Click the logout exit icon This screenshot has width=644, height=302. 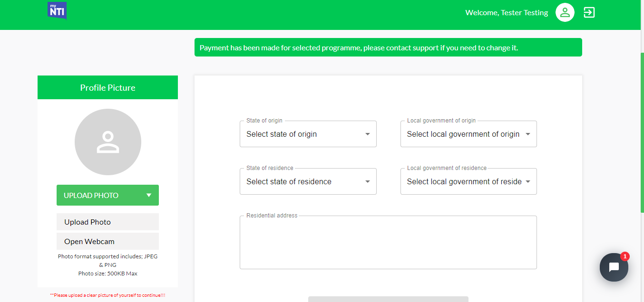point(589,13)
